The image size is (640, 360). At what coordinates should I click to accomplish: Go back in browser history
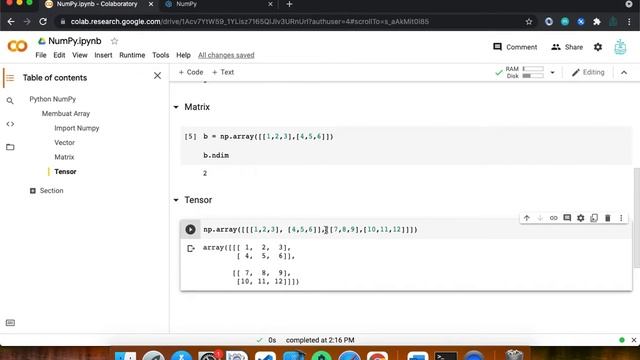(x=11, y=22)
